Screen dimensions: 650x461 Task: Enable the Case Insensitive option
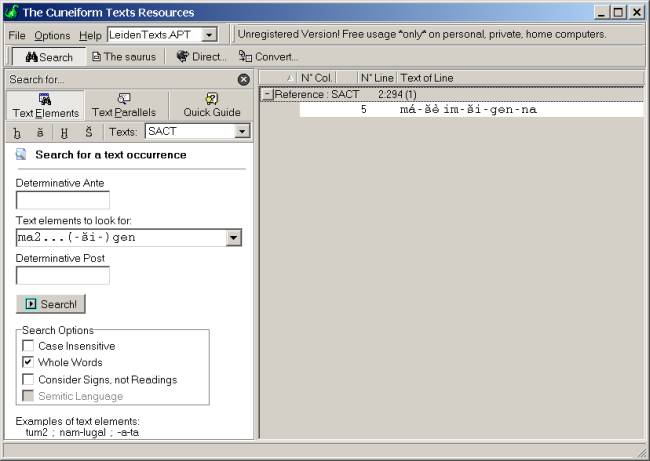[28, 346]
